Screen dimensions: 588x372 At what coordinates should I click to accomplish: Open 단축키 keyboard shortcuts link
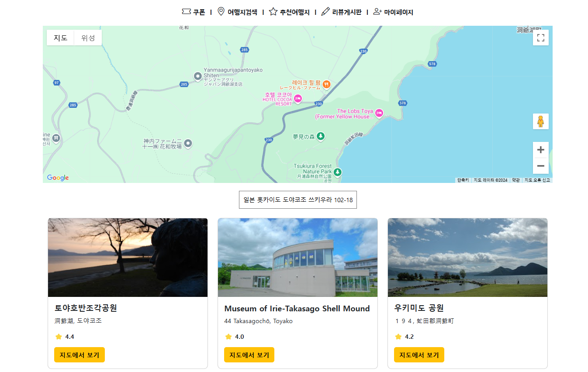pyautogui.click(x=463, y=180)
